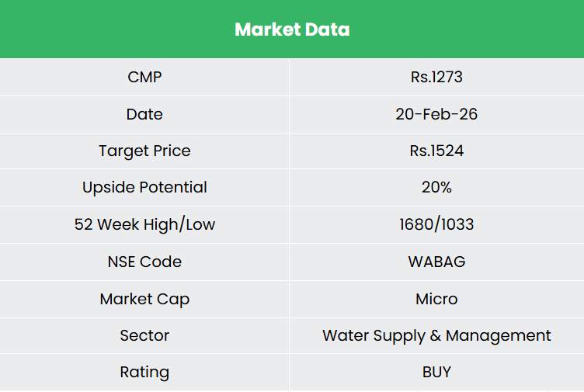Image resolution: width=584 pixels, height=392 pixels.
Task: Select the NSE Code label
Action: point(144,262)
